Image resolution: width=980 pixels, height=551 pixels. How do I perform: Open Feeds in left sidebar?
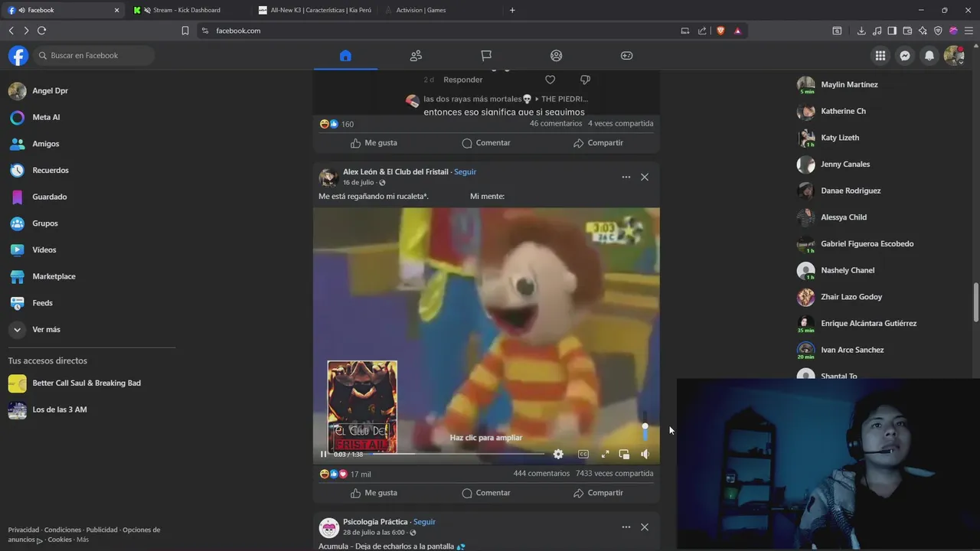click(90, 303)
